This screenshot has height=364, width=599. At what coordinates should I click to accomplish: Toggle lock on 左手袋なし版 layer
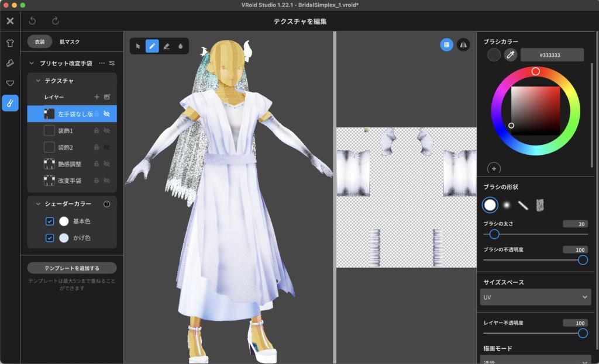[97, 114]
